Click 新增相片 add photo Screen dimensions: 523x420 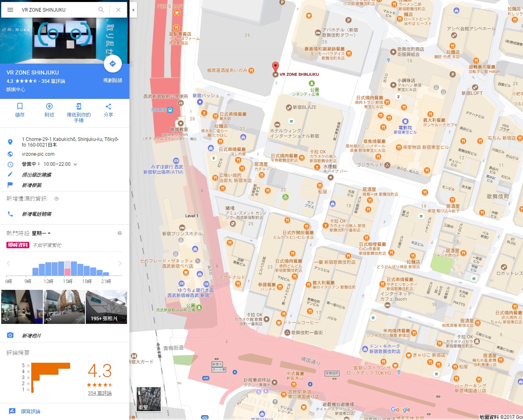click(x=32, y=336)
